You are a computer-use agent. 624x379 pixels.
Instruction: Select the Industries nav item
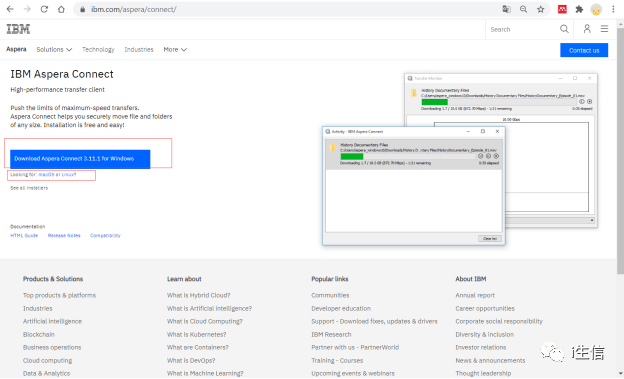[139, 49]
